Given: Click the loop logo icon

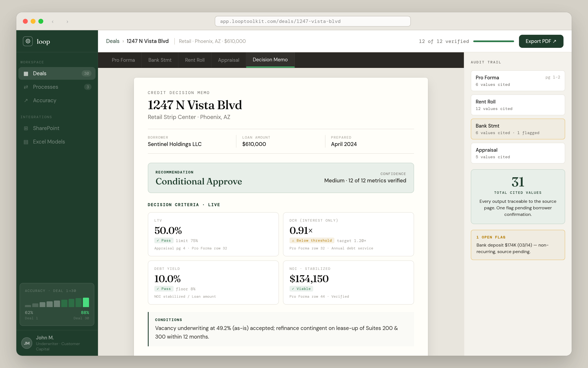Looking at the screenshot, I should pos(28,41).
